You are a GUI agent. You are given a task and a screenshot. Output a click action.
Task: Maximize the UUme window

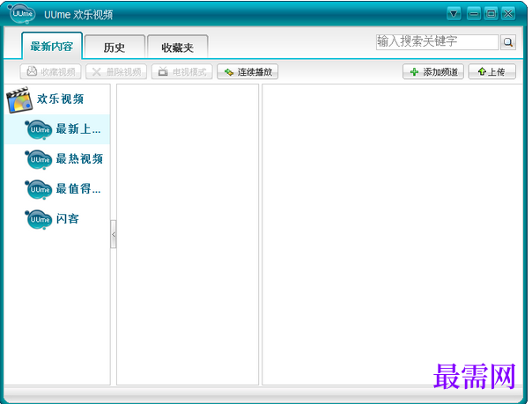click(491, 14)
